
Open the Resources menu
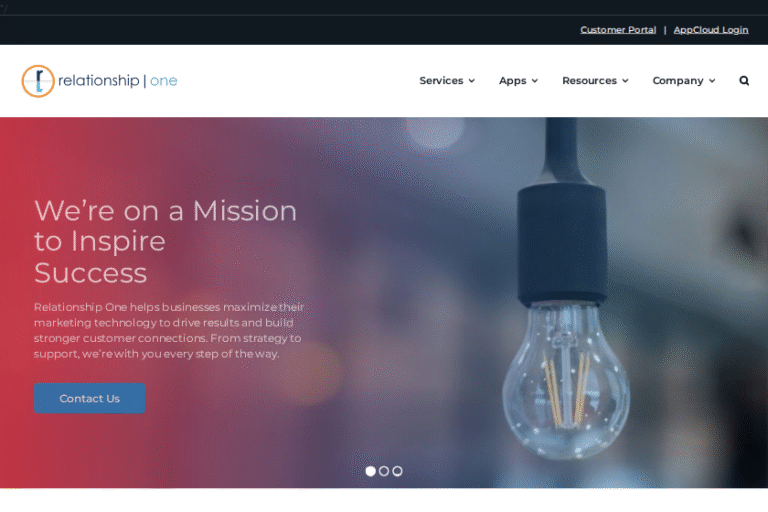[589, 80]
